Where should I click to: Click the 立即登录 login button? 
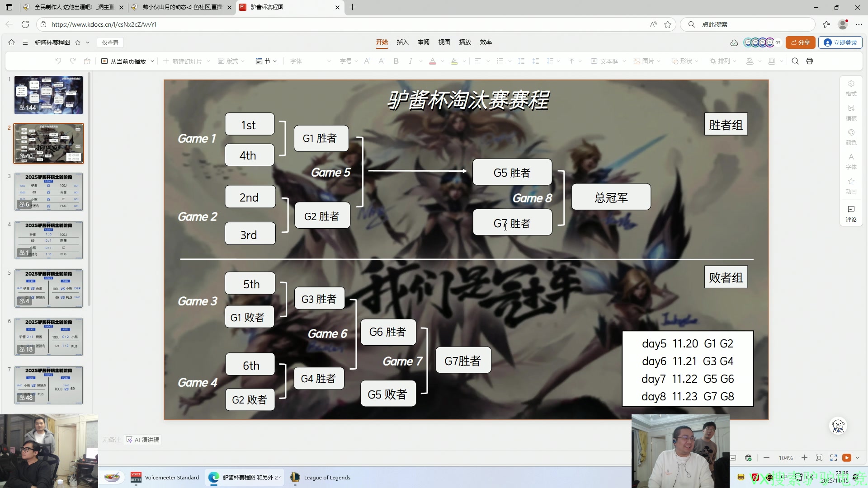point(840,42)
